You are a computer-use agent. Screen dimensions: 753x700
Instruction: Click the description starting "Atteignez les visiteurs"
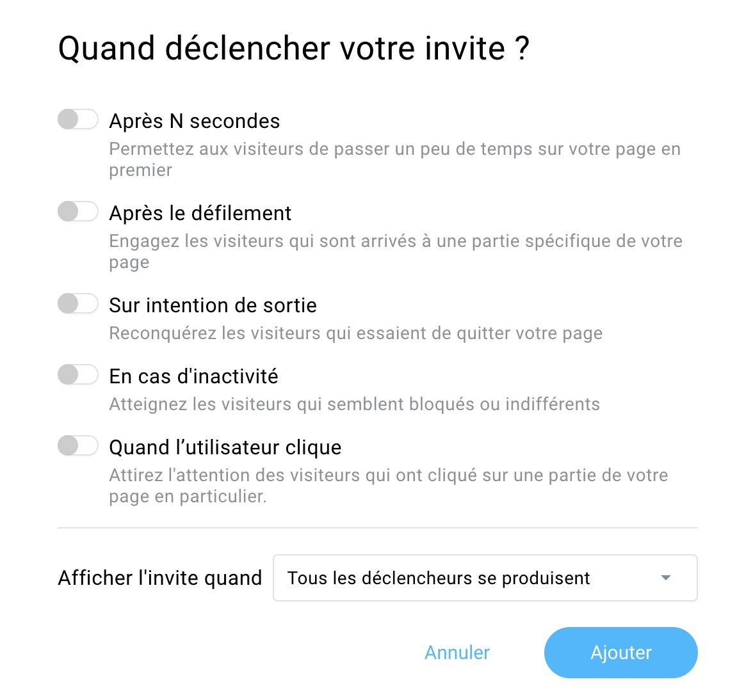pos(354,404)
